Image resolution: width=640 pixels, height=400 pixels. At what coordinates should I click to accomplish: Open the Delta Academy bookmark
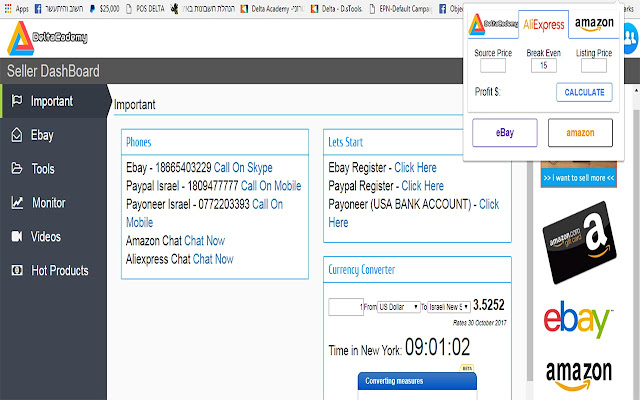(x=272, y=9)
